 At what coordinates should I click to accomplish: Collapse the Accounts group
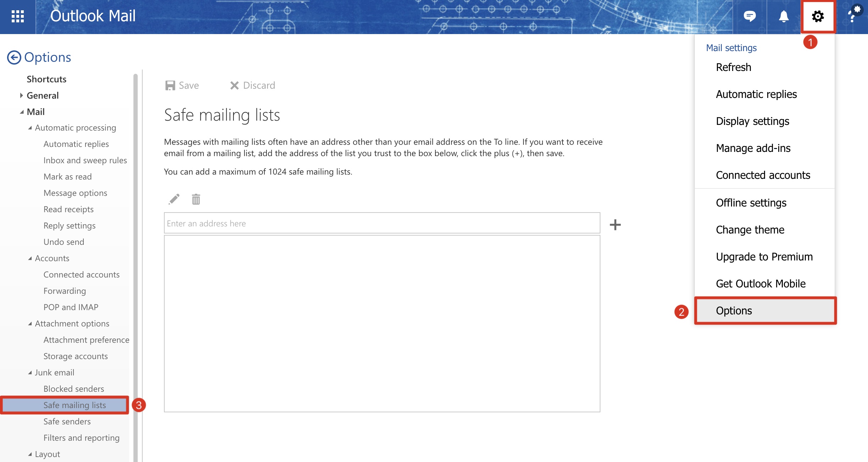point(30,258)
